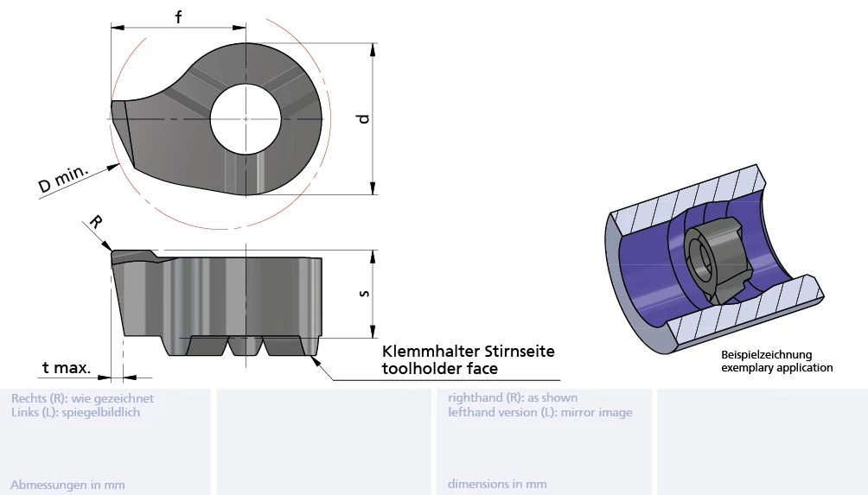Select the 'D min.' diameter label

pyautogui.click(x=63, y=180)
